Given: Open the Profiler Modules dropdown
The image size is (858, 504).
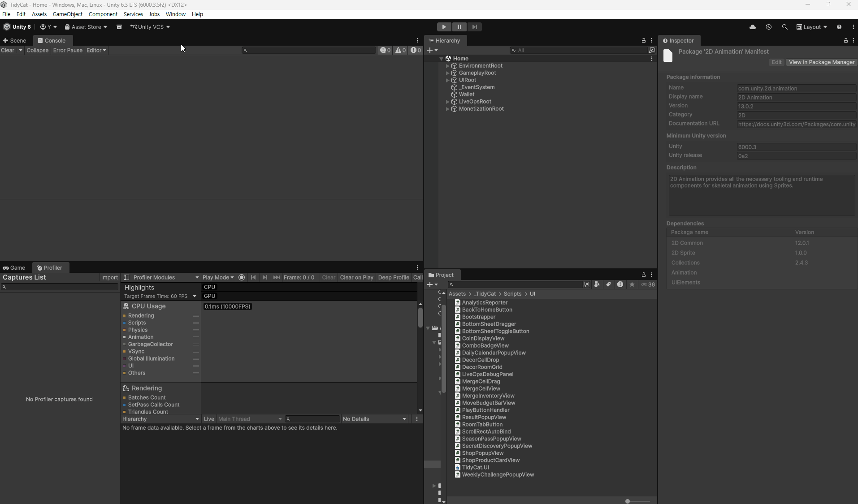Looking at the screenshot, I should tap(166, 277).
